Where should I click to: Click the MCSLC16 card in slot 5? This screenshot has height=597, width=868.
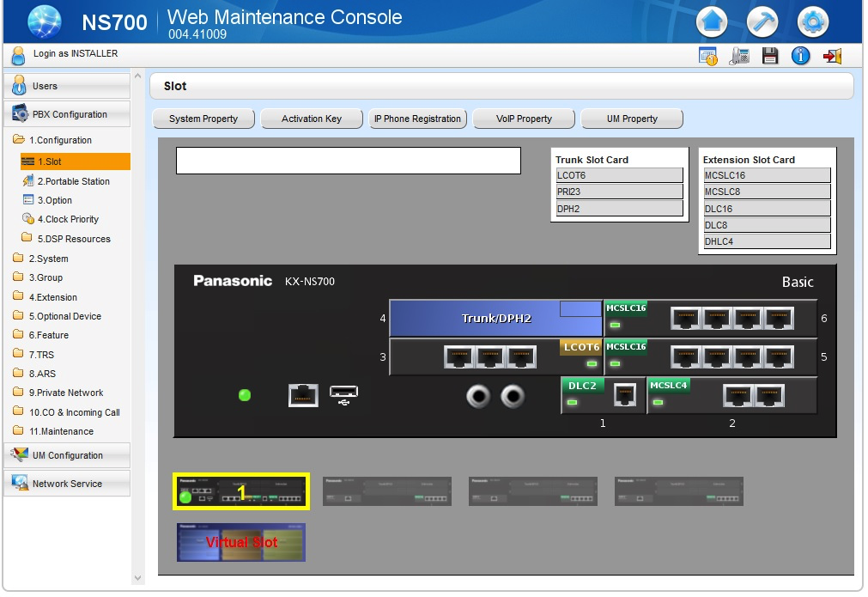point(710,357)
